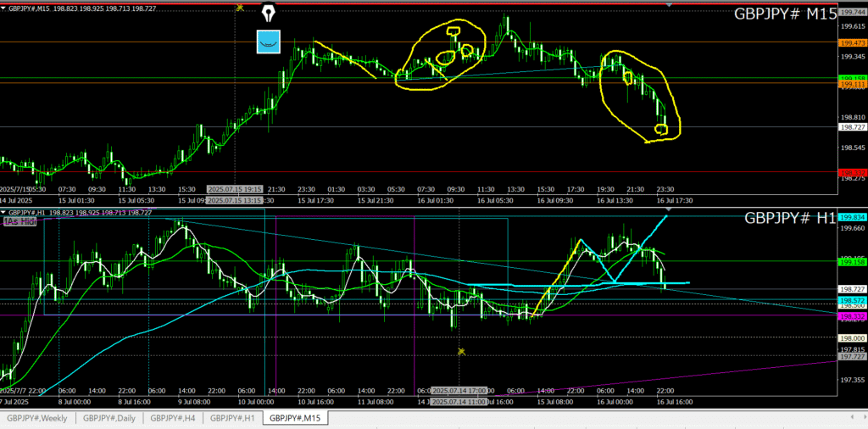The height and width of the screenshot is (429, 868).
Task: Click the cyan 198.572 price label
Action: pos(853,299)
